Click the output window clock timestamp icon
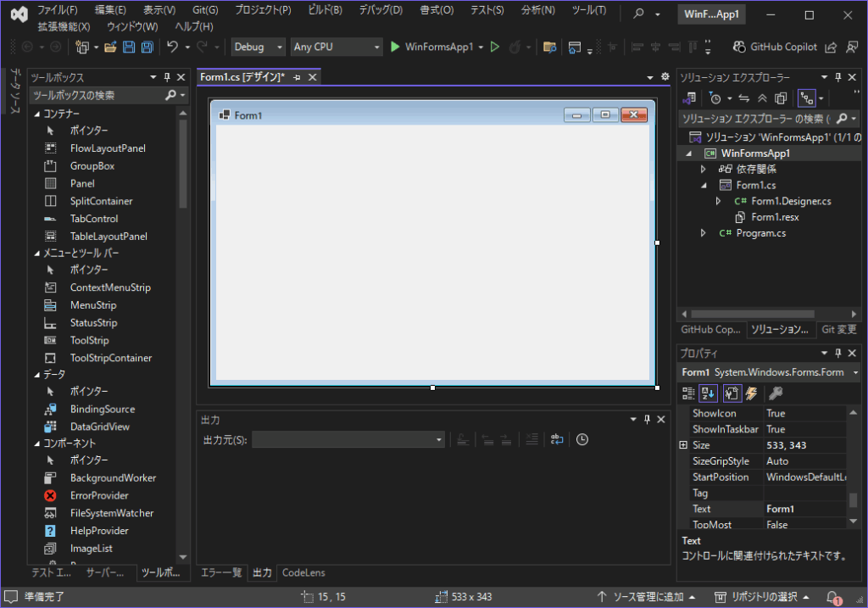The image size is (868, 608). click(582, 439)
